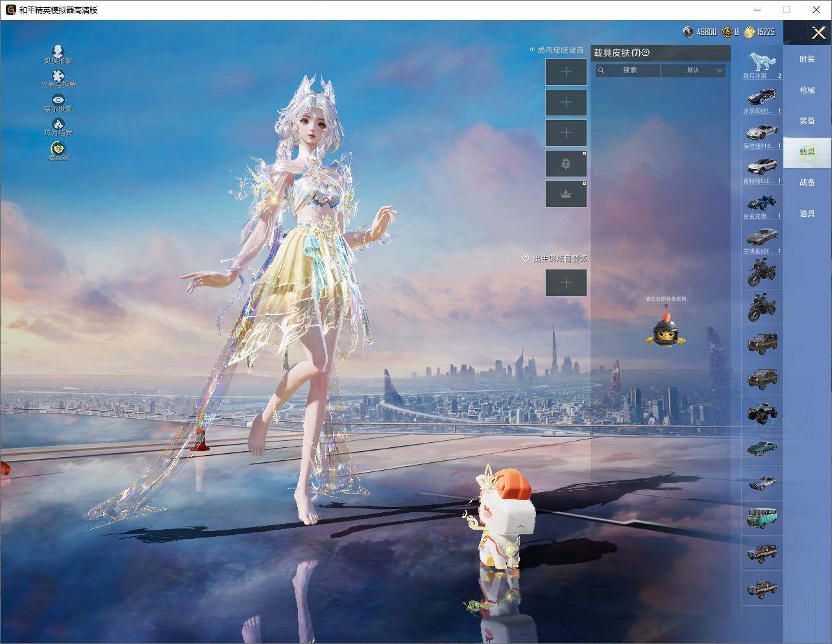The image size is (832, 644).
Task: Click the 搜索 search field
Action: [x=628, y=70]
